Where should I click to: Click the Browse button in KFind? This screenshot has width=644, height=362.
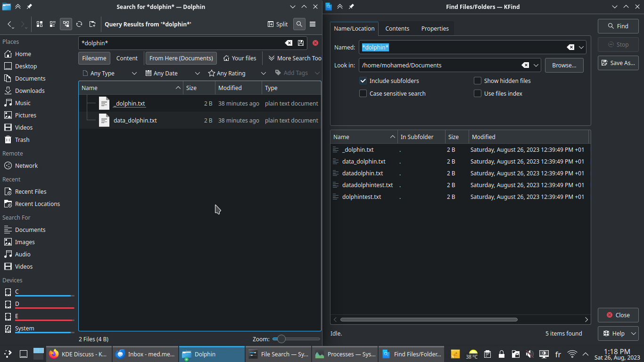click(x=564, y=65)
